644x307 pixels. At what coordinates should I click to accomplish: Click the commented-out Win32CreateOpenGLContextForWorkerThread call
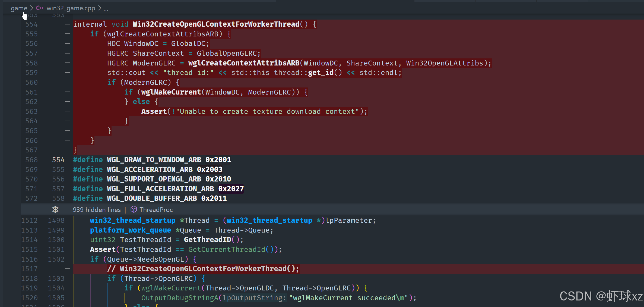tap(203, 269)
